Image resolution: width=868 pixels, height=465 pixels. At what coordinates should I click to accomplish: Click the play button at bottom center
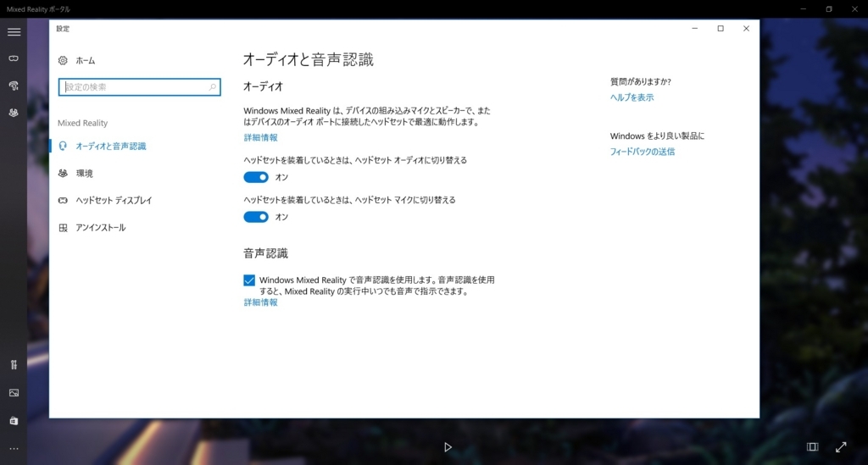pyautogui.click(x=448, y=446)
